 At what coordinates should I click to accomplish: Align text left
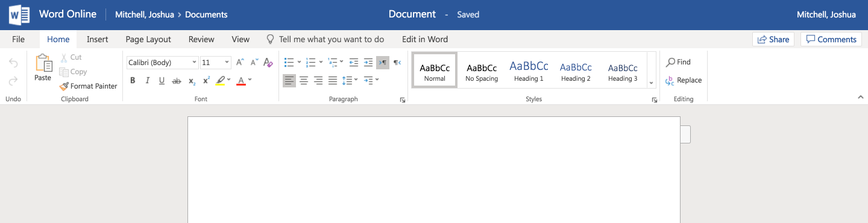pyautogui.click(x=289, y=80)
